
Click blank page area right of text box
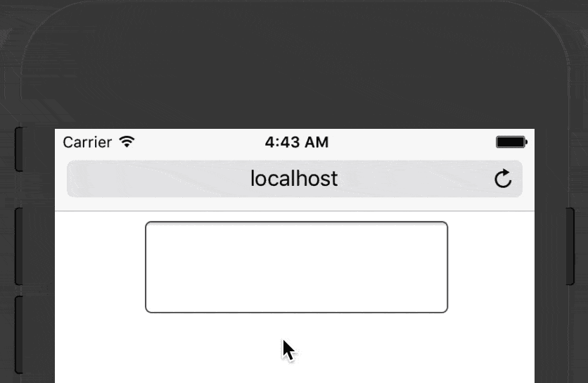(x=491, y=267)
